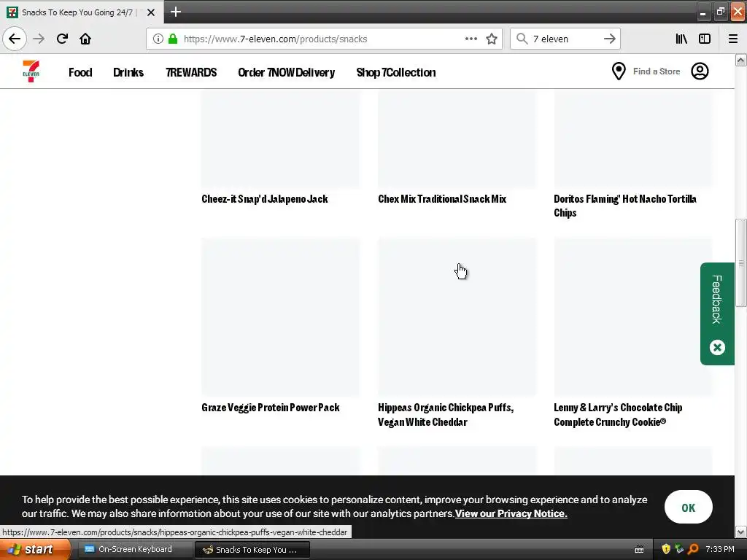Screen dimensions: 747x560
Task: Open the Feedback side tab
Action: pyautogui.click(x=716, y=299)
